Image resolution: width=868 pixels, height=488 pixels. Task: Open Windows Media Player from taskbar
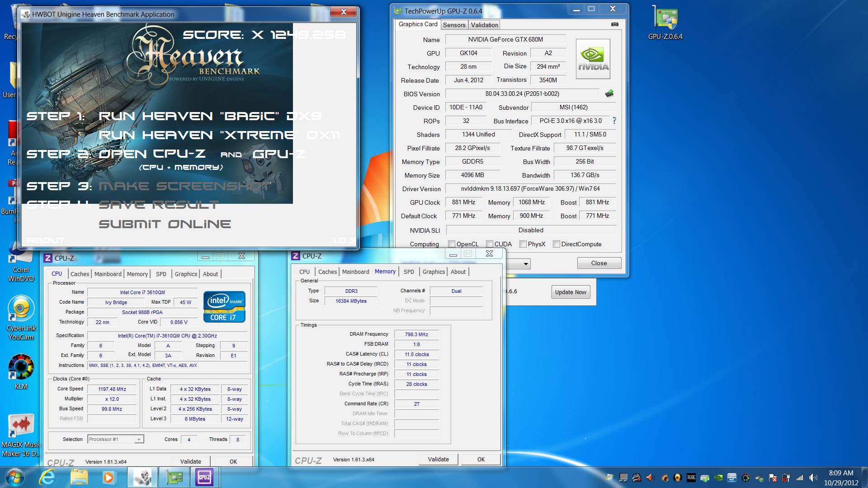point(108,478)
